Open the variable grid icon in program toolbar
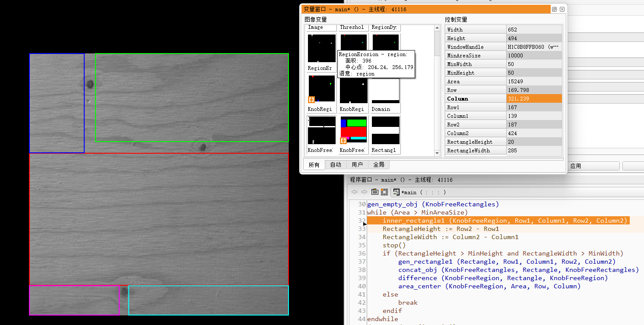The height and width of the screenshot is (325, 644). click(x=384, y=192)
